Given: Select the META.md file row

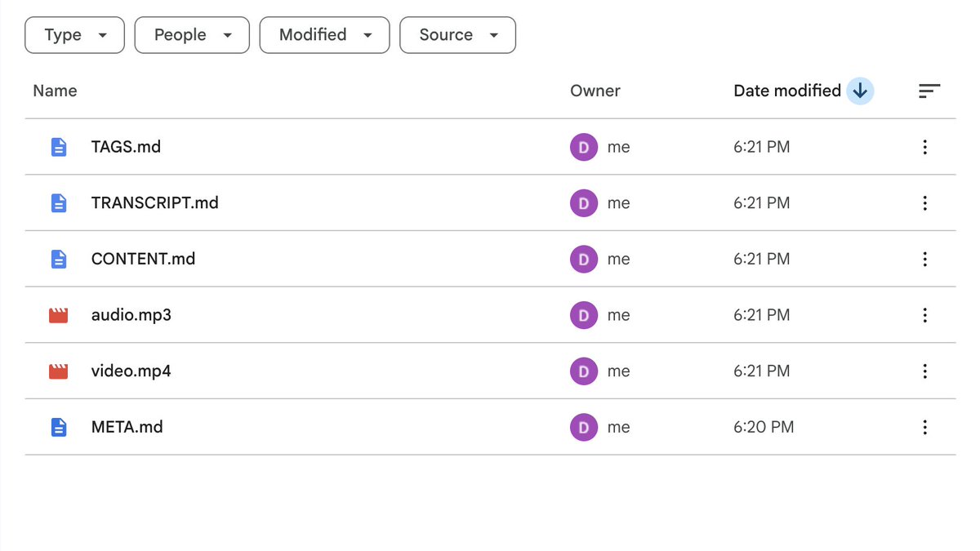Looking at the screenshot, I should point(327,427).
